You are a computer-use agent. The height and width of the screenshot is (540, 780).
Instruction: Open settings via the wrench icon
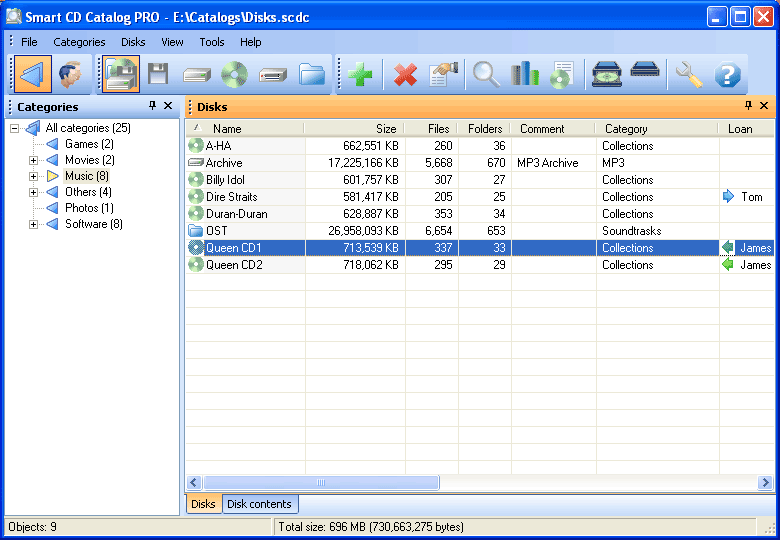(688, 75)
